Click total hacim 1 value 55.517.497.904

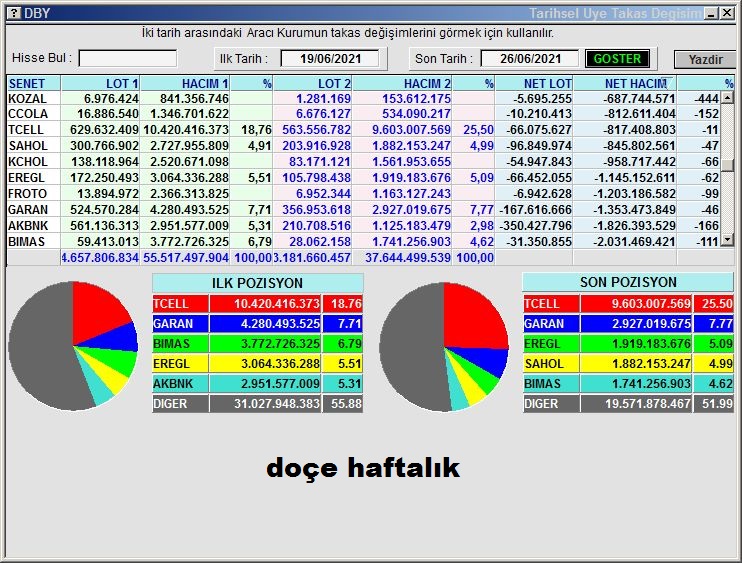point(186,258)
